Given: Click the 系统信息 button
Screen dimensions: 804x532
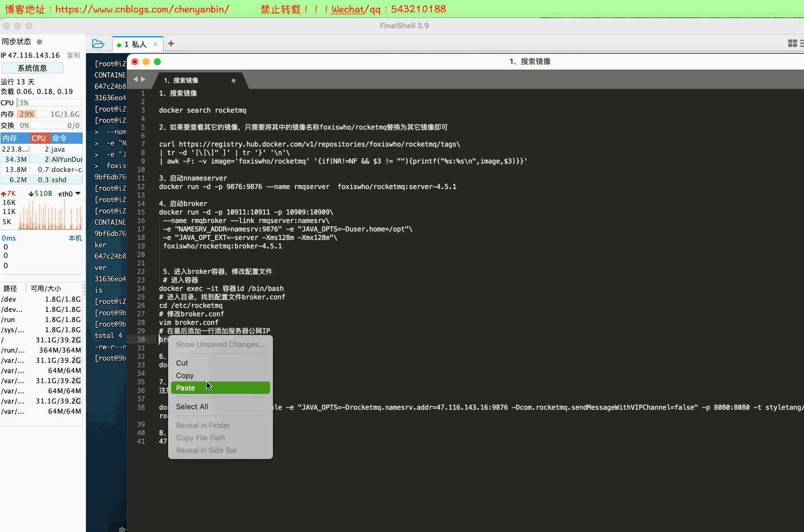Looking at the screenshot, I should [32, 68].
